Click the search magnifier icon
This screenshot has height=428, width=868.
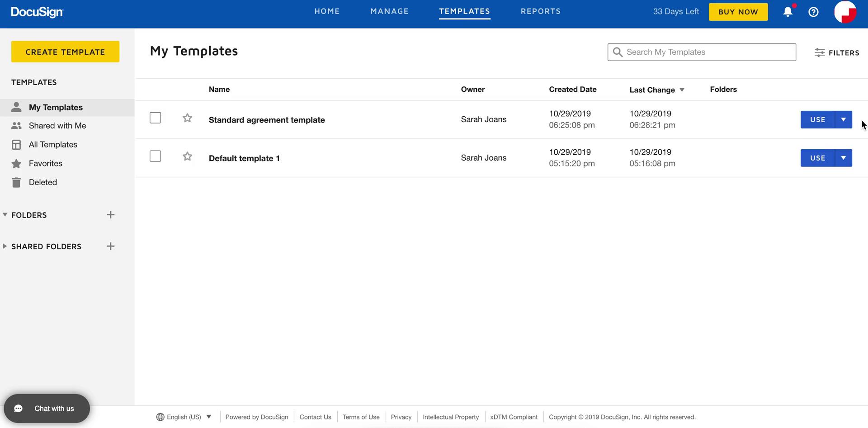pyautogui.click(x=618, y=52)
